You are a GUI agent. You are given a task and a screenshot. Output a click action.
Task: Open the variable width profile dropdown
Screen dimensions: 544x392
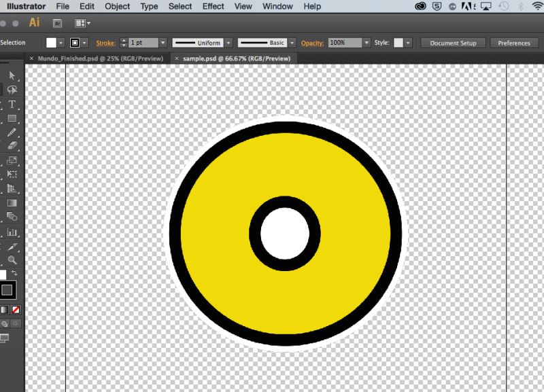tap(228, 42)
